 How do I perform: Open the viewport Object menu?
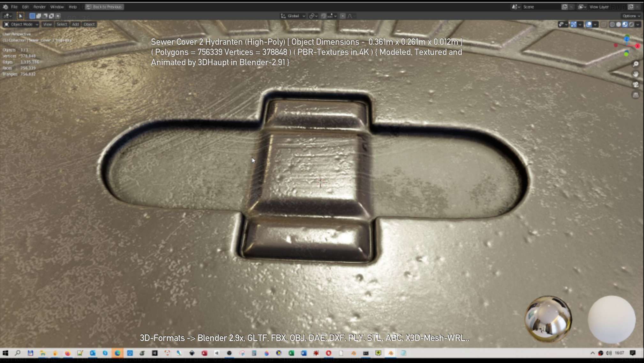coord(89,24)
